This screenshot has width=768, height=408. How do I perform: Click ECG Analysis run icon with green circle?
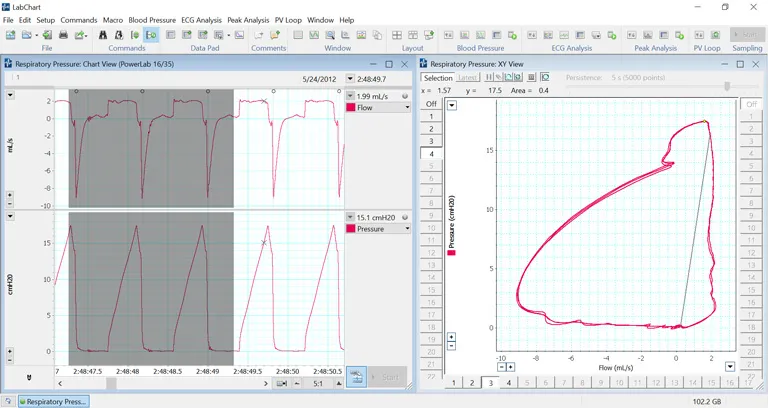coord(612,35)
